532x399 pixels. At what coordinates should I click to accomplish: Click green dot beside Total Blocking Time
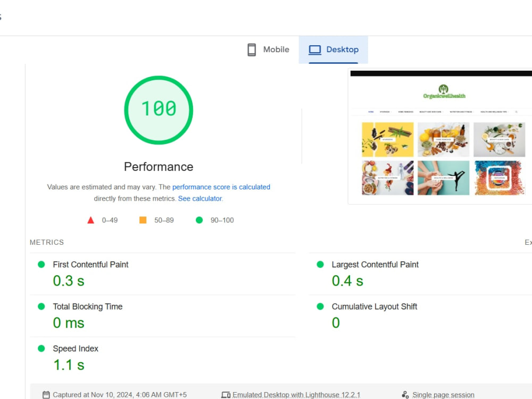click(x=41, y=306)
